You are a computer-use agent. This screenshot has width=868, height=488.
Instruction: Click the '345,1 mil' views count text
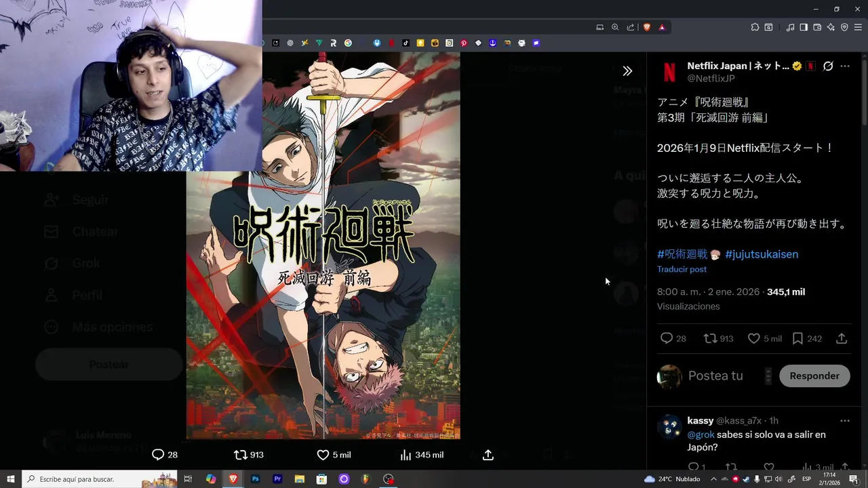786,292
